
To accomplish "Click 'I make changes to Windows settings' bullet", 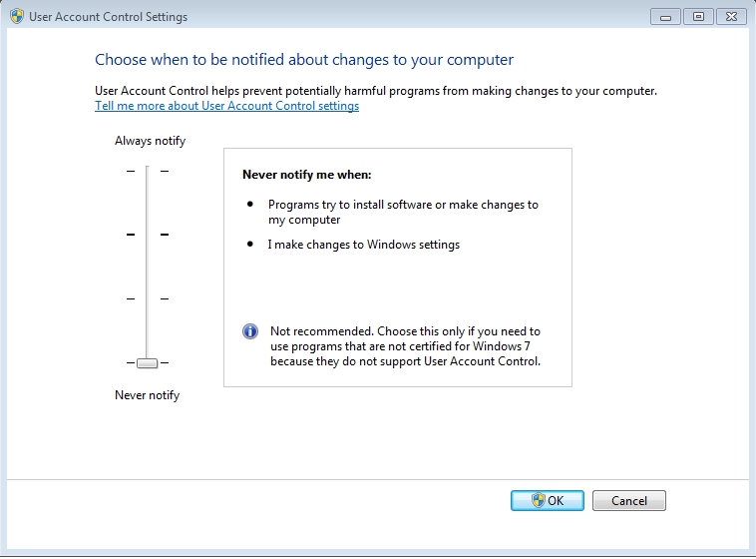I will point(363,245).
